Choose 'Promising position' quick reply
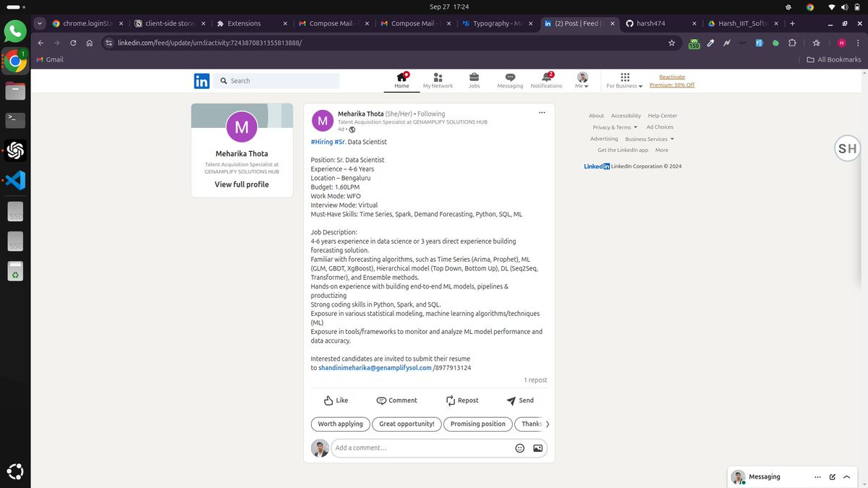The width and height of the screenshot is (868, 488). coord(478,424)
